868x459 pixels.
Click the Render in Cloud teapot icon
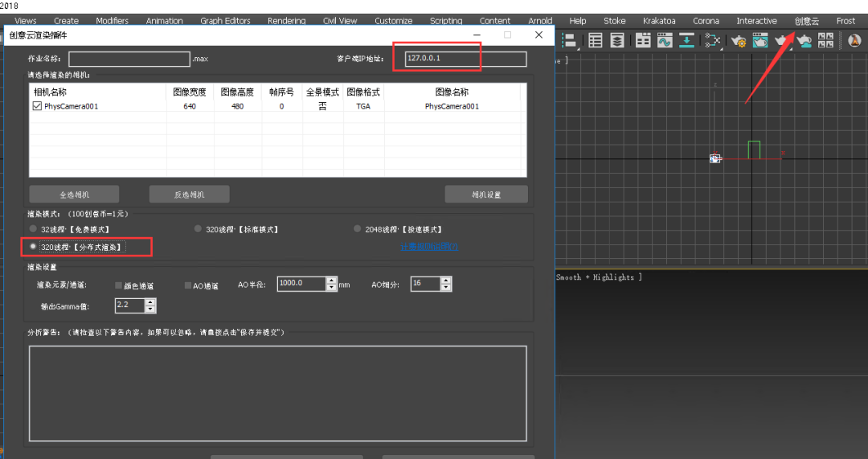[x=803, y=40]
